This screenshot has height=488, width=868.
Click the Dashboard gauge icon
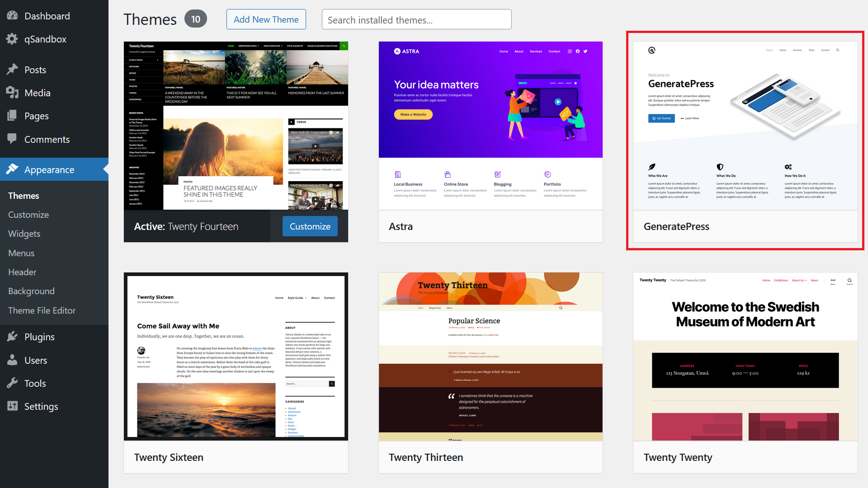[x=12, y=16]
